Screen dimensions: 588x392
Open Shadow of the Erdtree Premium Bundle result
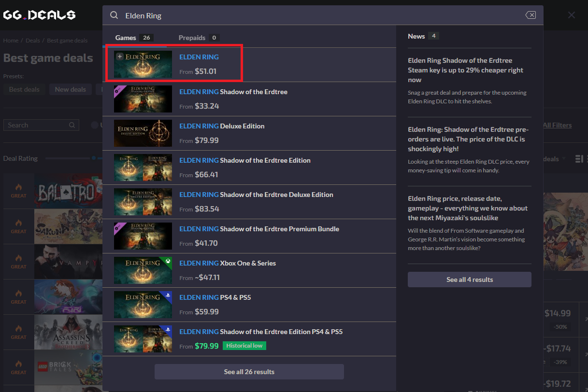pyautogui.click(x=249, y=236)
